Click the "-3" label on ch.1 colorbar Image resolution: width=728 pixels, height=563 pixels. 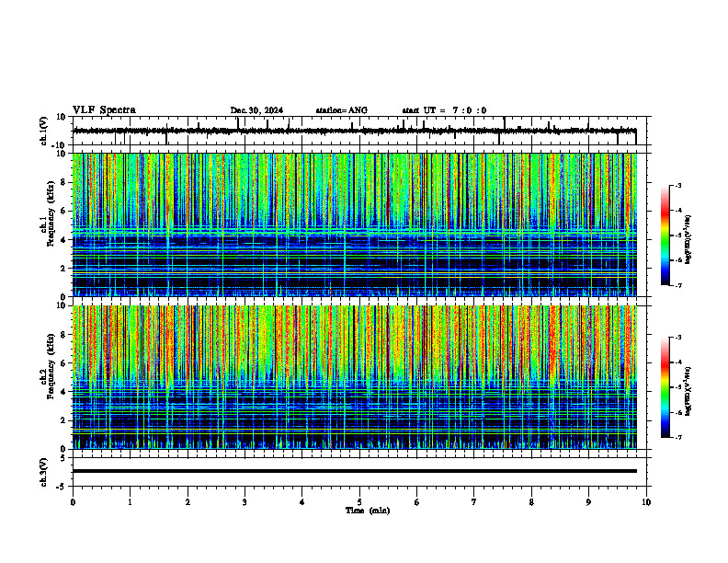point(677,185)
